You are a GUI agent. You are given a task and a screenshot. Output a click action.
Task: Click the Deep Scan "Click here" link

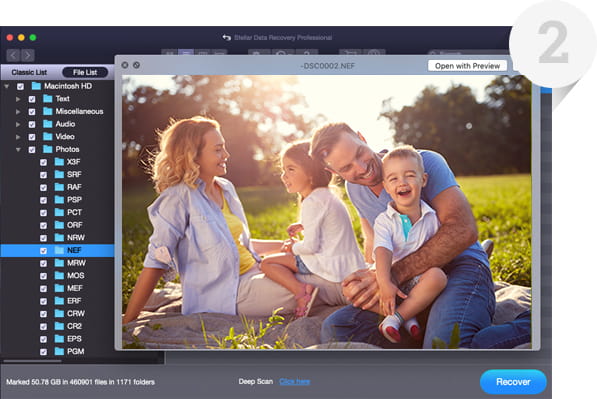[295, 381]
